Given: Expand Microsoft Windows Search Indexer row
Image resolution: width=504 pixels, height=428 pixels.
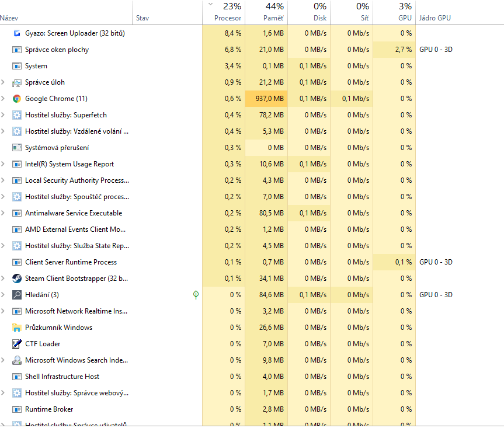Looking at the screenshot, I should [x=3, y=360].
